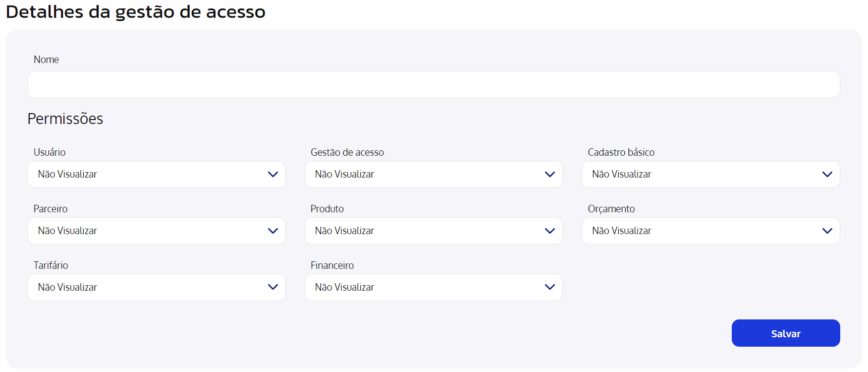The image size is (868, 372).
Task: Open the Produto permission dropdown
Action: click(434, 231)
